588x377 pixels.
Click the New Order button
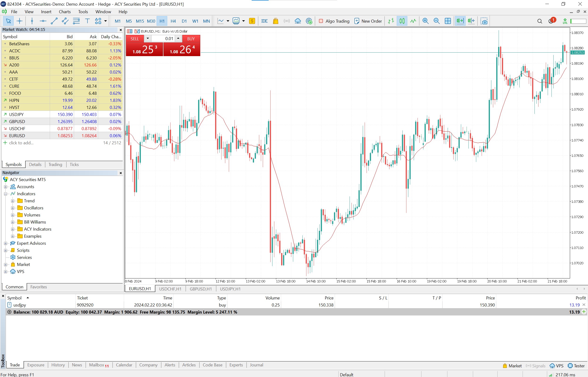368,21
